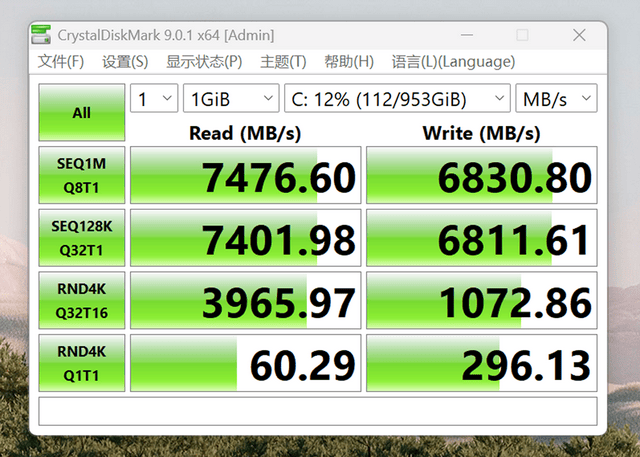
Task: Expand the 1GiB test size dropdown
Action: (x=231, y=98)
